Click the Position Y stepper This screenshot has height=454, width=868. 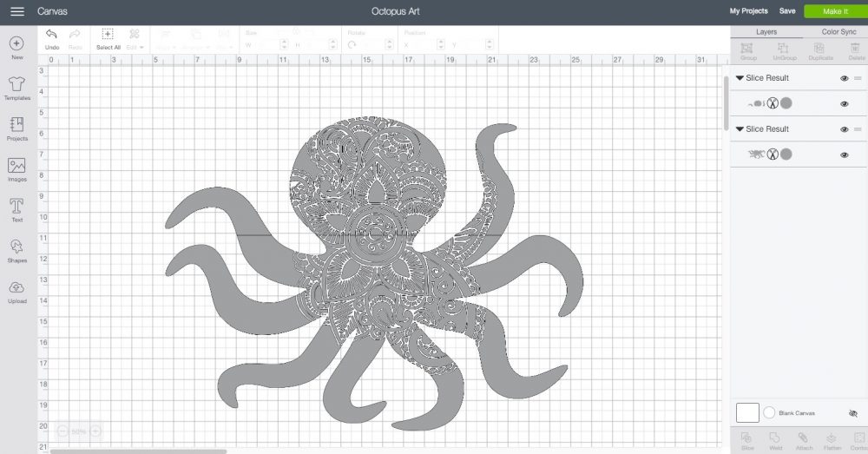(x=490, y=45)
